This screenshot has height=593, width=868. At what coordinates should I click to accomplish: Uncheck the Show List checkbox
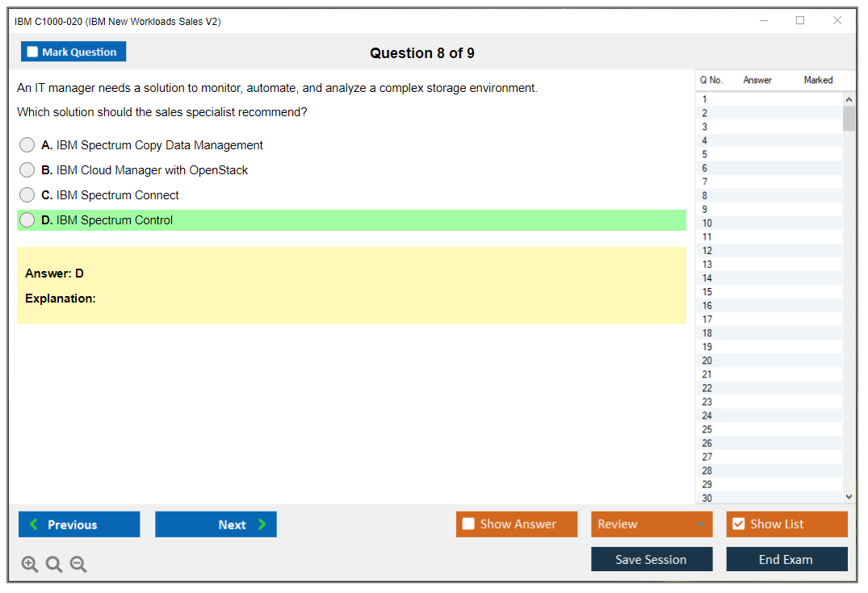[738, 524]
